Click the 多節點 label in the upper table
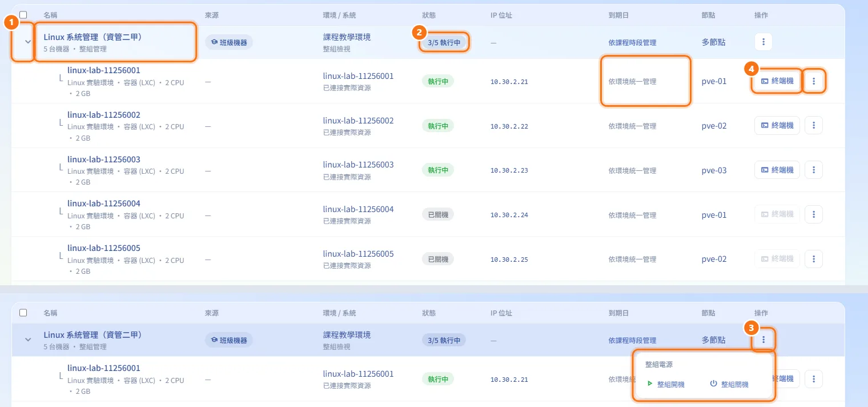Image resolution: width=868 pixels, height=407 pixels. tap(714, 42)
